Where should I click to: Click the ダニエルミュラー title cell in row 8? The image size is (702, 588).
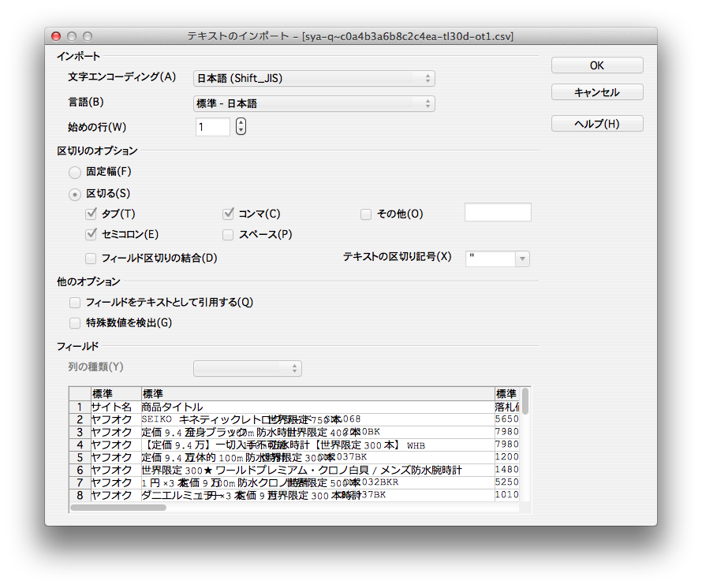[317, 495]
